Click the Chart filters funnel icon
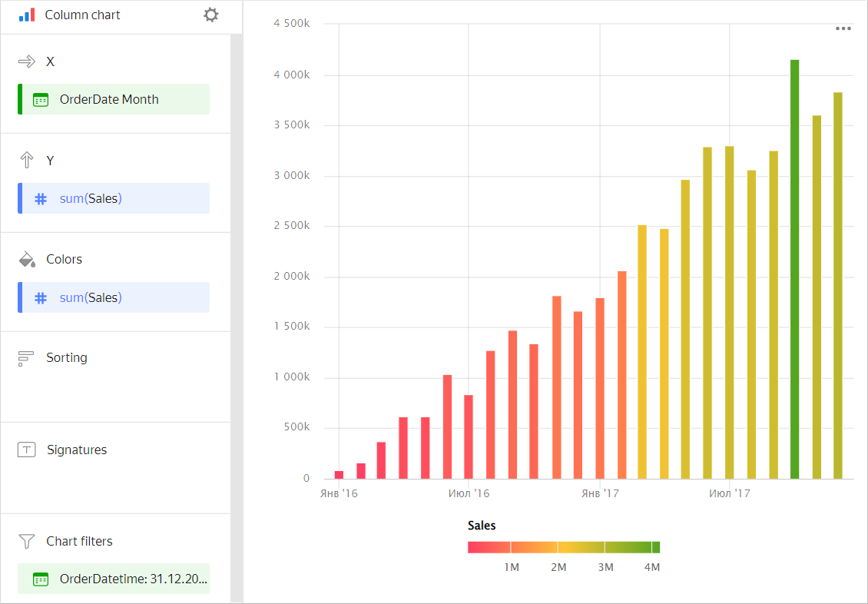This screenshot has height=604, width=868. tap(27, 542)
